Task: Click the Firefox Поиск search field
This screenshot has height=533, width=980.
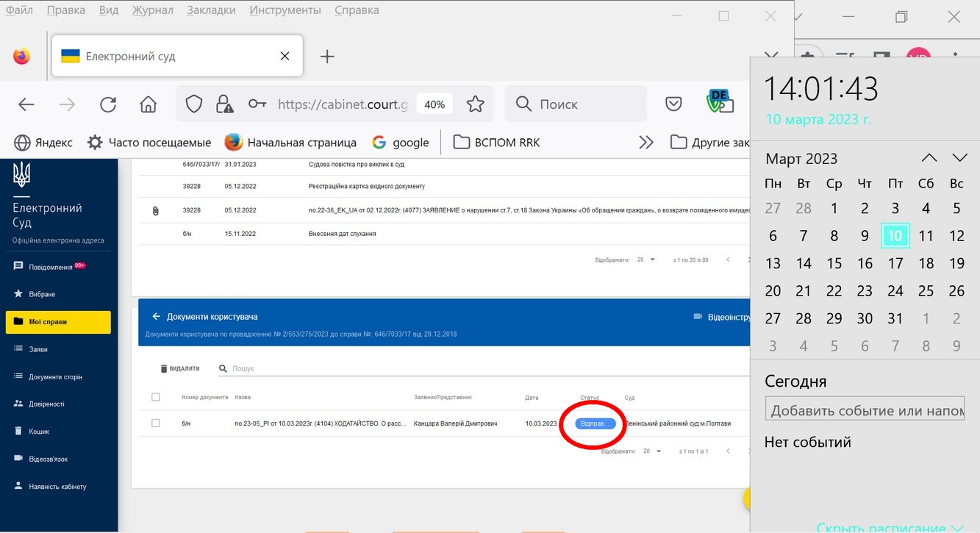Action: click(x=576, y=104)
